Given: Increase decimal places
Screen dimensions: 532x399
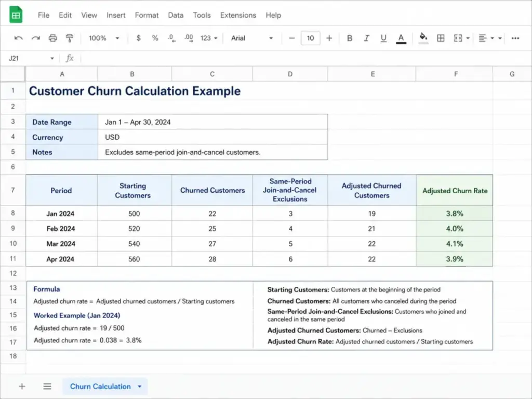Looking at the screenshot, I should point(189,38).
